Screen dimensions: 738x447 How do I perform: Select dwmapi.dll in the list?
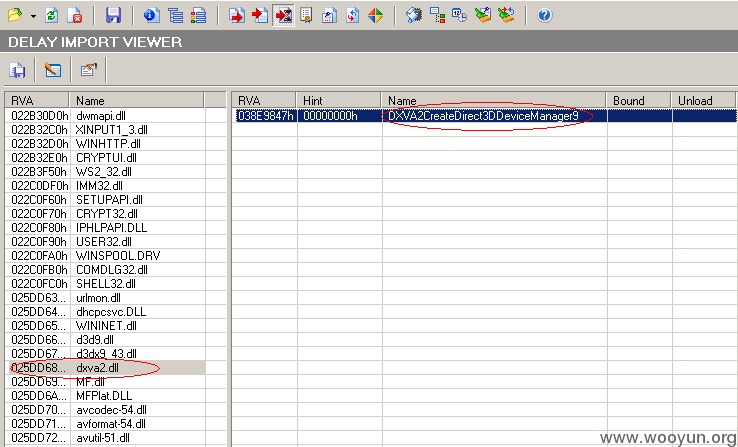[105, 116]
